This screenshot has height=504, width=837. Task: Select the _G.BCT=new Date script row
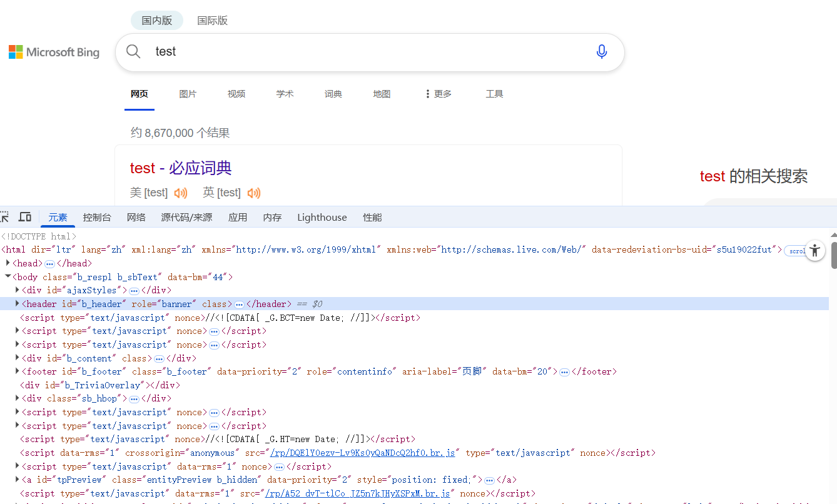coord(220,318)
